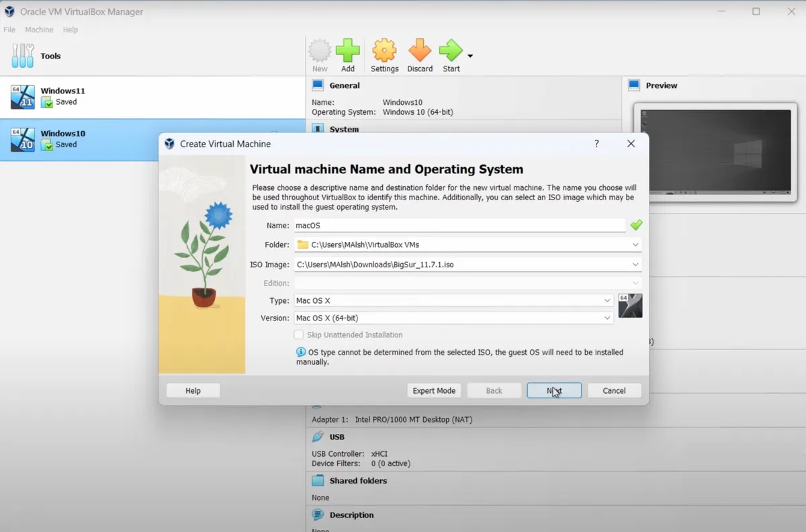
Task: Toggle Skip Unattended Installation checkbox
Action: tap(298, 335)
